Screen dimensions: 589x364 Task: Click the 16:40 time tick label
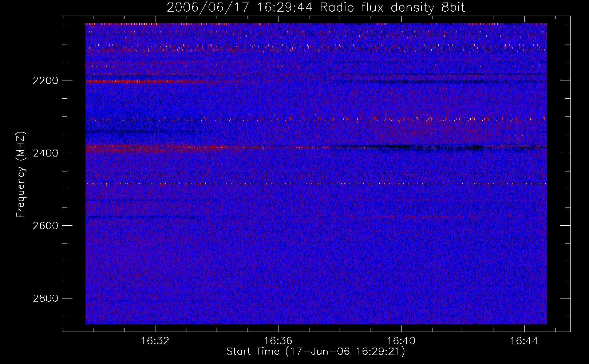pyautogui.click(x=402, y=341)
